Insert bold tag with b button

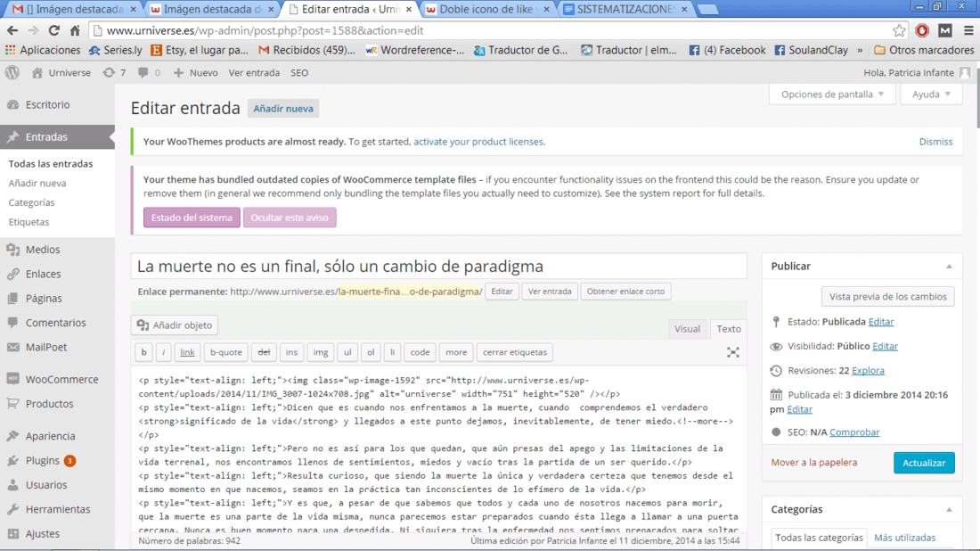(x=143, y=352)
